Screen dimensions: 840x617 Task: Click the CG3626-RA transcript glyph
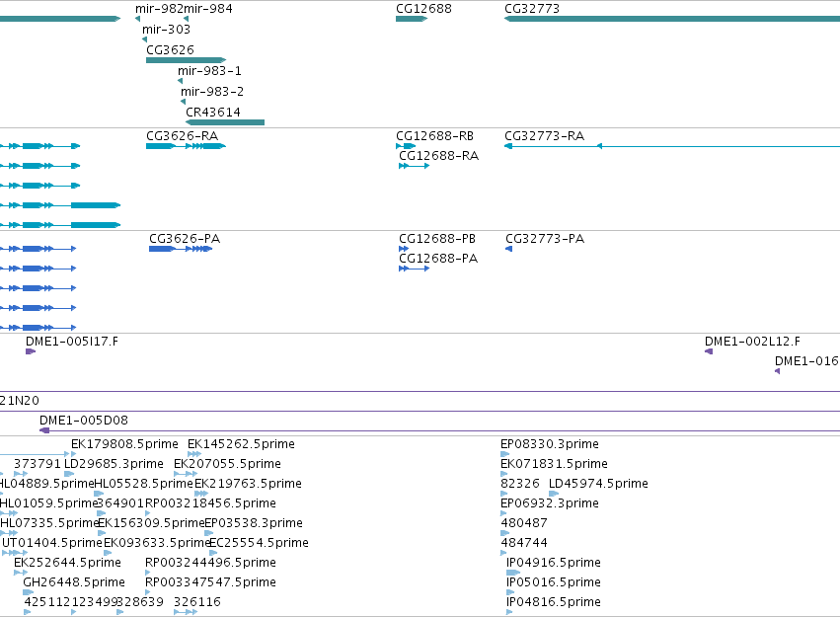[x=186, y=146]
